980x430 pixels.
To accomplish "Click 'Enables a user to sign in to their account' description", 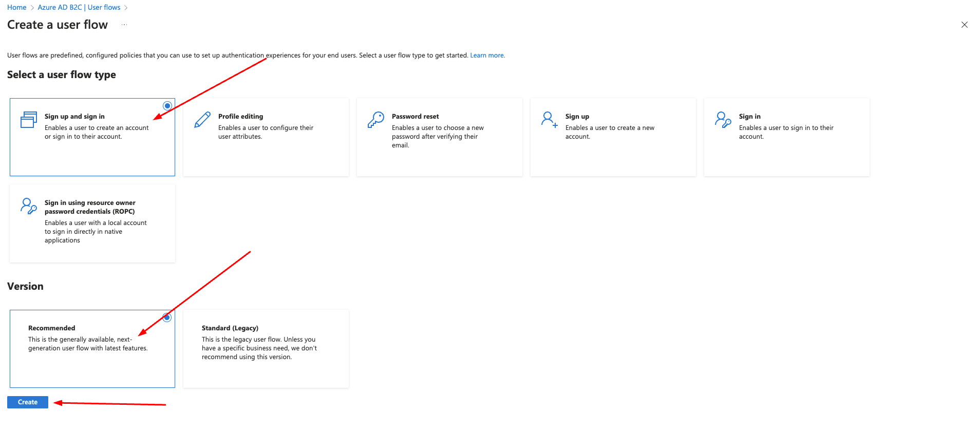I will click(x=786, y=132).
